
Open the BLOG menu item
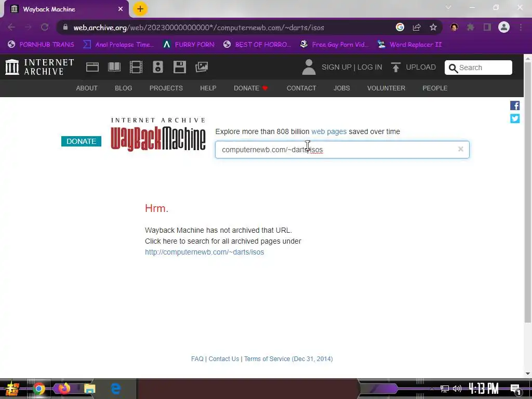point(124,88)
